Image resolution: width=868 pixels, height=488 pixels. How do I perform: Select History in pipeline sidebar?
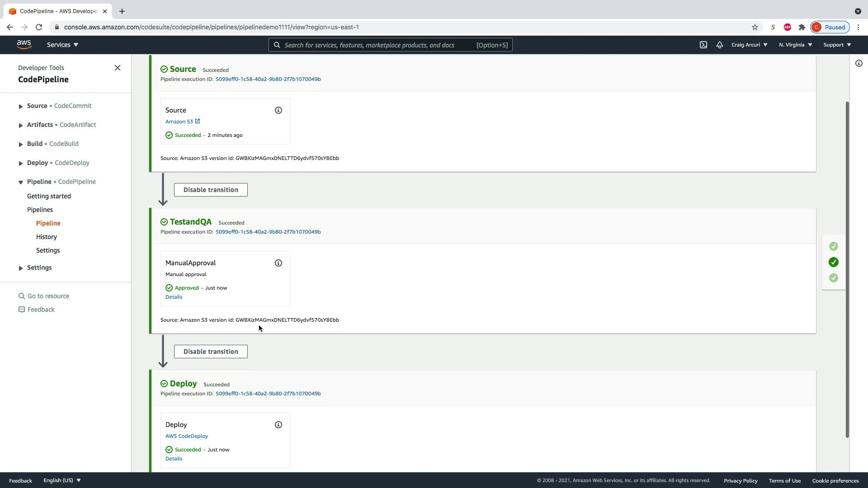pyautogui.click(x=47, y=237)
